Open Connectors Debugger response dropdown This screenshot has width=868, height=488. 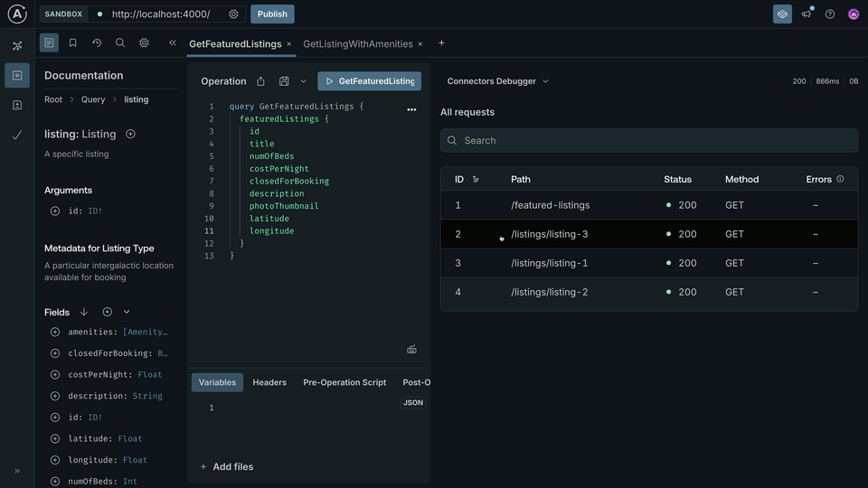(497, 81)
